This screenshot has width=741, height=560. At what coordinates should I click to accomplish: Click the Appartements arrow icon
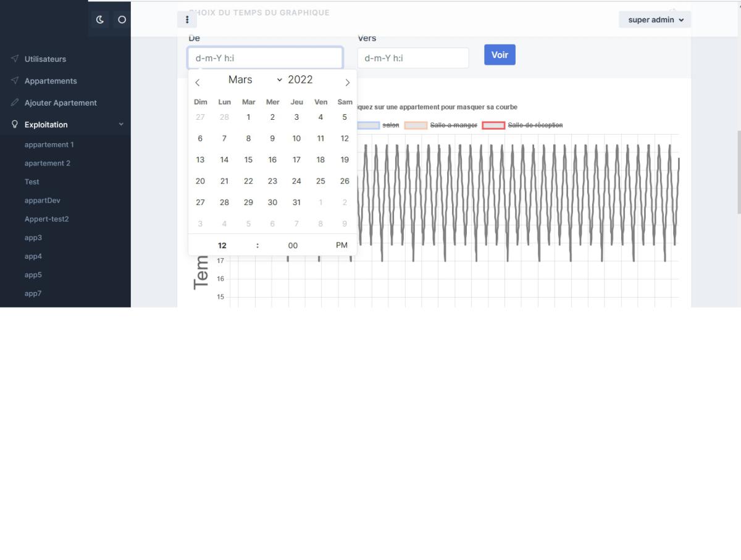(15, 80)
